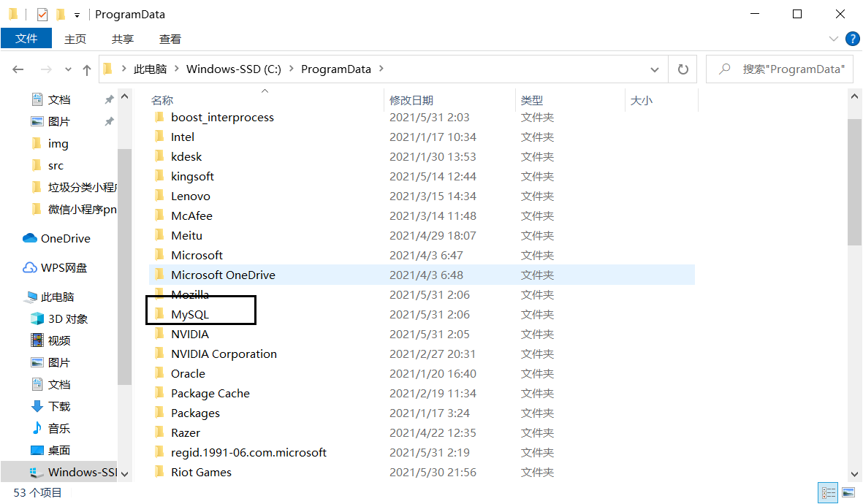Select the kingsoft folder icon

[x=159, y=176]
